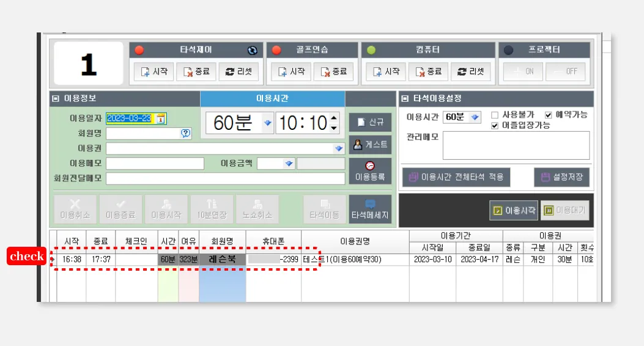Click the 신규 button
Image resolution: width=644 pixels, height=346 pixels.
[370, 122]
